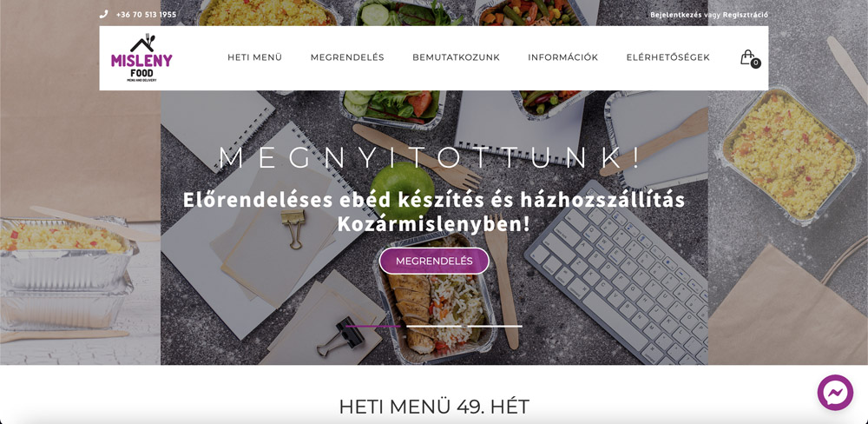Click the cart item count badge
Screen dimensions: 868x424
[x=756, y=63]
